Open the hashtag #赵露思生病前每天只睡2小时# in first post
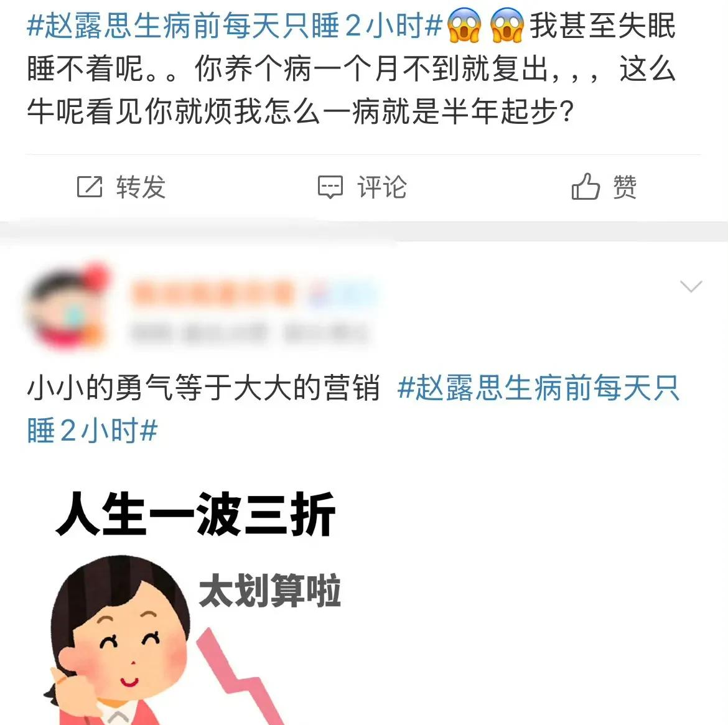The image size is (728, 725). 235,25
